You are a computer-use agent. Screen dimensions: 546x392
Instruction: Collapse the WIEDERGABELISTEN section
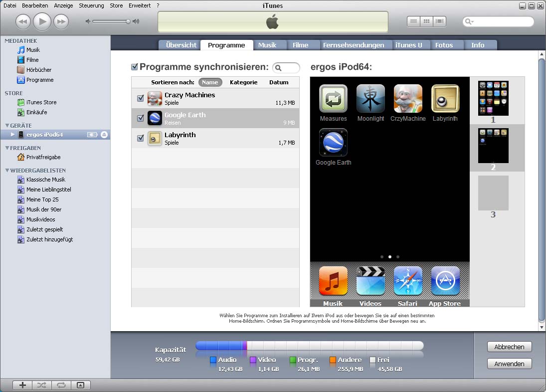coord(7,171)
